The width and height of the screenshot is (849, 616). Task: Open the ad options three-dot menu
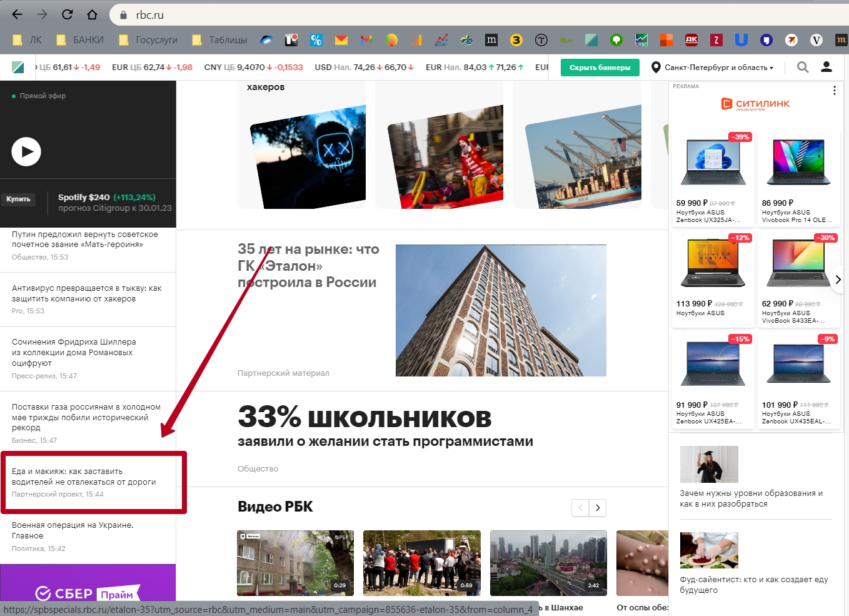coord(834,91)
